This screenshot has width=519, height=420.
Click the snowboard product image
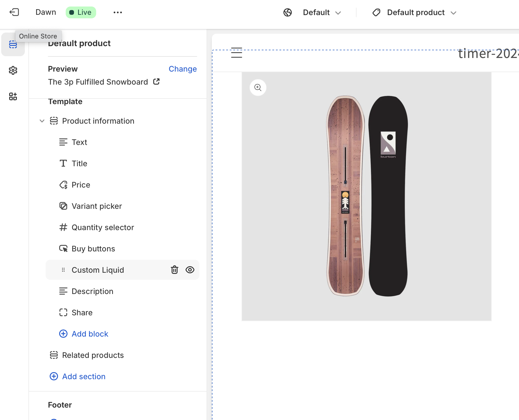(367, 196)
